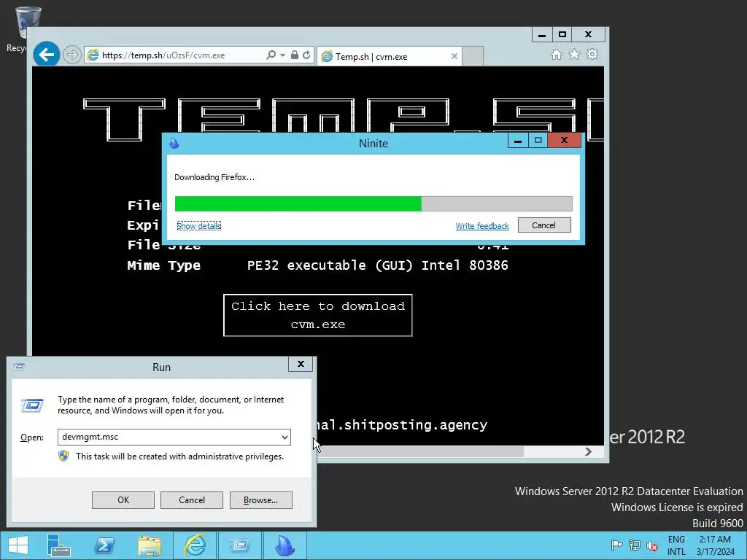Switch to Ninite taskbar icon
The height and width of the screenshot is (560, 747).
(x=285, y=545)
